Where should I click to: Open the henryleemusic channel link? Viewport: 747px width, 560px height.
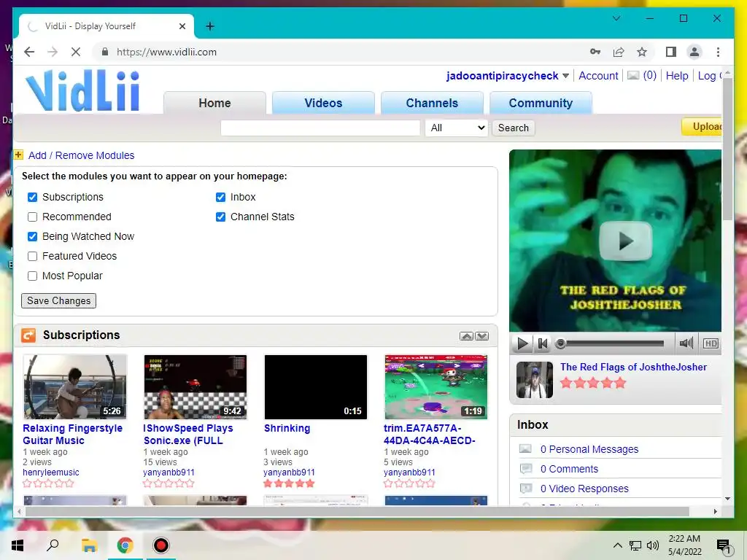tap(51, 472)
